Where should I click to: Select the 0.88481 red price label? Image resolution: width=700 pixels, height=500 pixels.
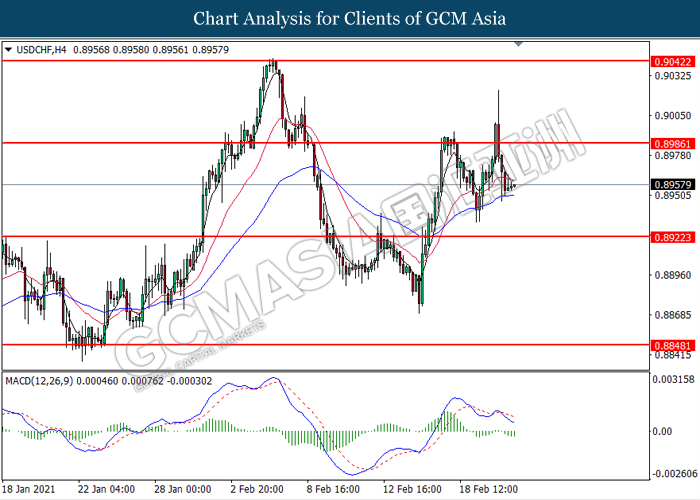click(x=672, y=346)
